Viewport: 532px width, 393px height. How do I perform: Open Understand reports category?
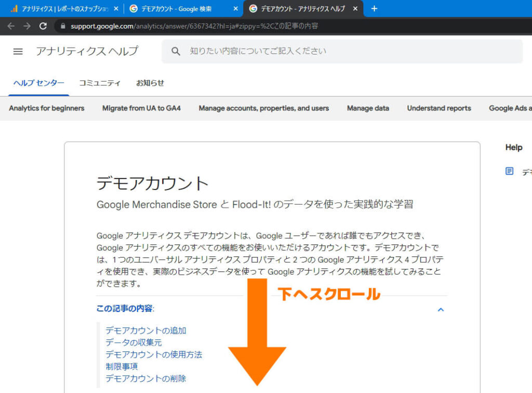(x=439, y=108)
